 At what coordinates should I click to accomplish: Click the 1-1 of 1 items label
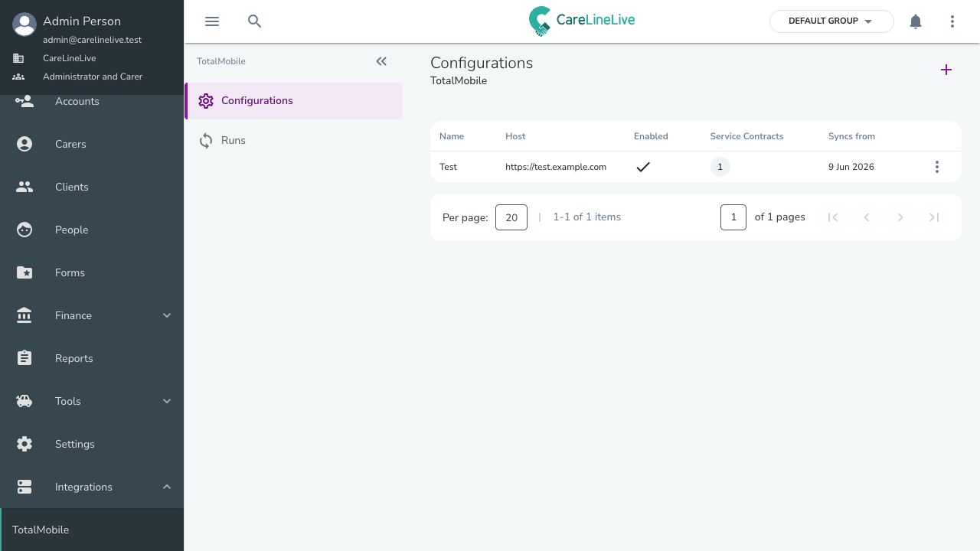pos(587,217)
